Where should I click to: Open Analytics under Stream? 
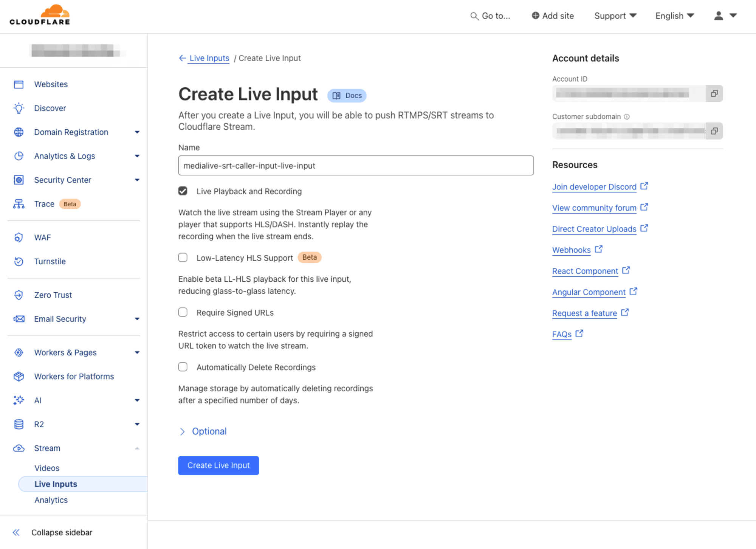pos(51,500)
